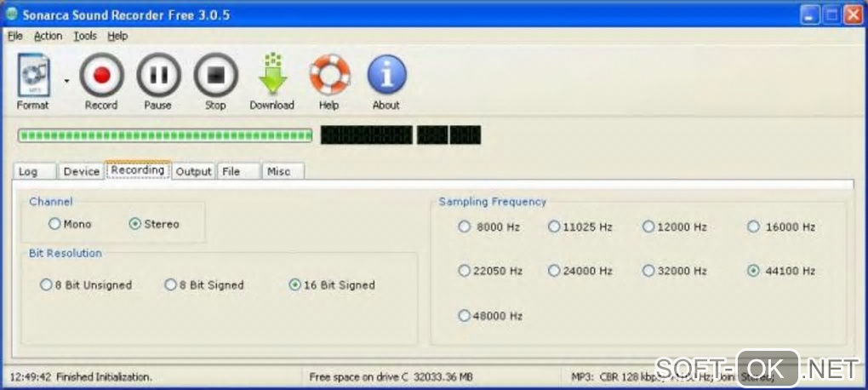Open the Tools menu

[x=85, y=36]
